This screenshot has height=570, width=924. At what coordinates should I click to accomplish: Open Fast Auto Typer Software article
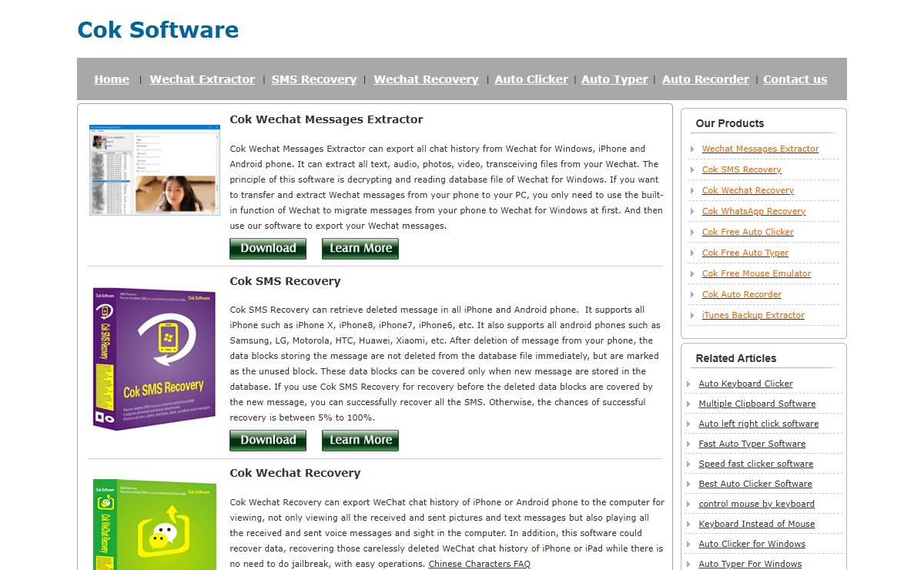(752, 444)
